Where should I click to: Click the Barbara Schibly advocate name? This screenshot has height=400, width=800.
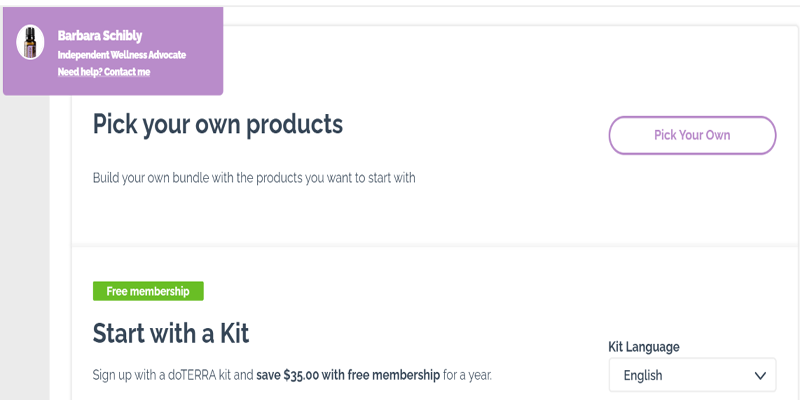[97, 35]
